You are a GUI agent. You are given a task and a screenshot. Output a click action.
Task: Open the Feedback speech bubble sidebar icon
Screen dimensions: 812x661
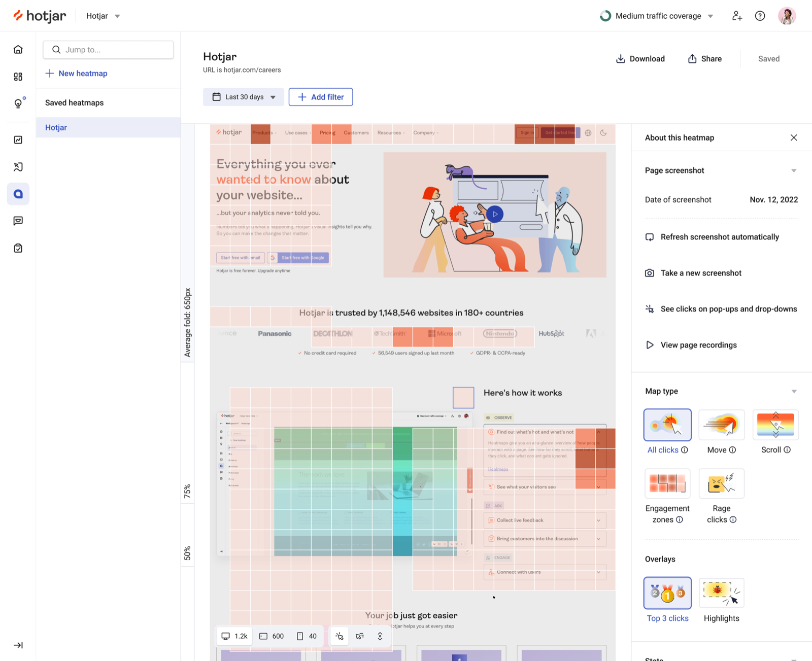pos(18,221)
